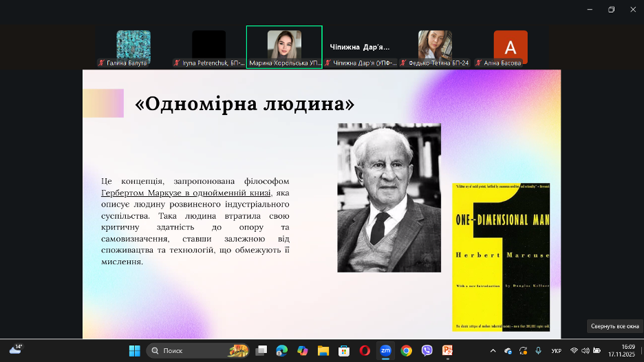This screenshot has height=362, width=644.
Task: Open the weather widget showing 14°
Action: [x=16, y=350]
